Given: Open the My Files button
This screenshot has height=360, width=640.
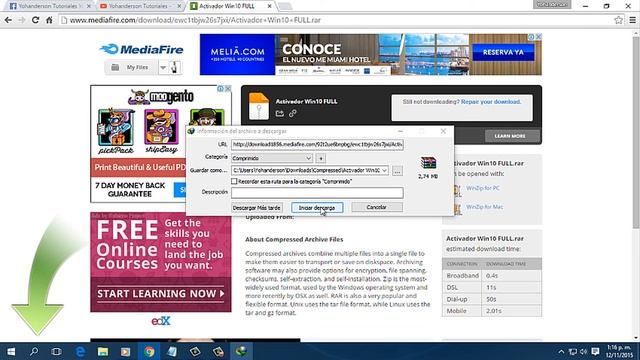Looking at the screenshot, I should pos(131,67).
